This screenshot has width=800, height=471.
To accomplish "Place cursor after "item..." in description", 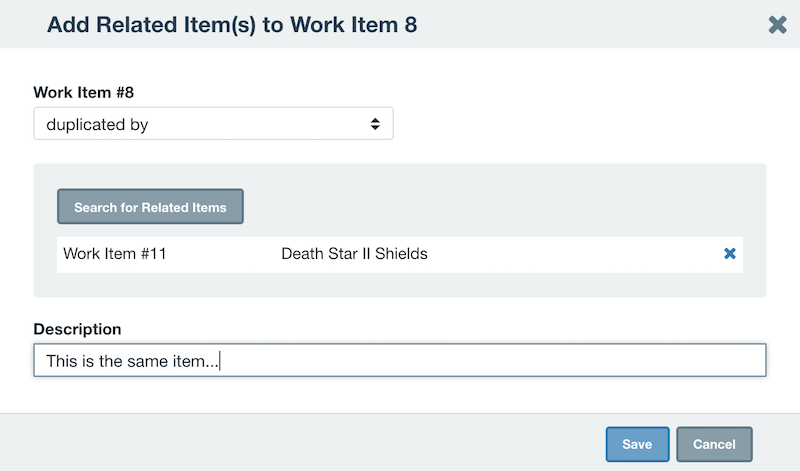I will (x=219, y=361).
